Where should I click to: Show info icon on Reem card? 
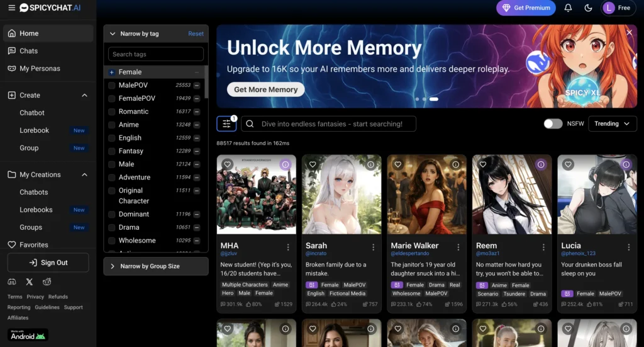click(540, 164)
